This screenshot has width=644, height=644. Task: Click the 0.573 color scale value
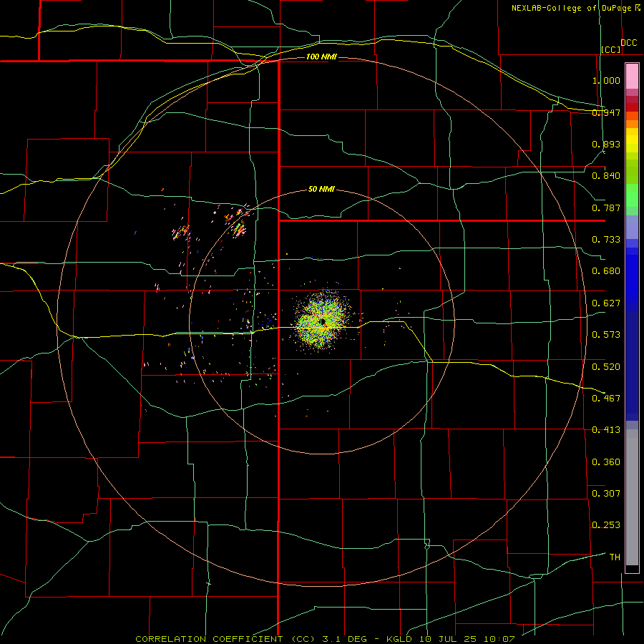[606, 335]
